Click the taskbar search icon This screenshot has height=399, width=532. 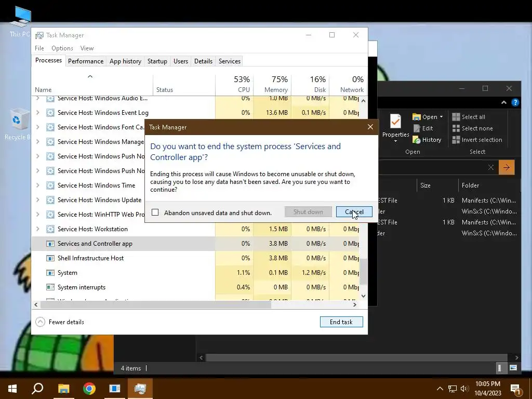point(37,389)
